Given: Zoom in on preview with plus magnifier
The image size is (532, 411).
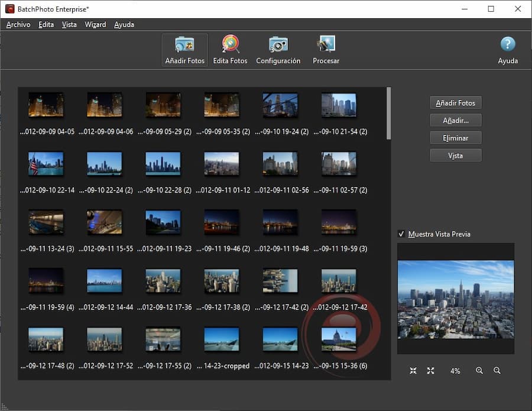Looking at the screenshot, I should point(479,371).
